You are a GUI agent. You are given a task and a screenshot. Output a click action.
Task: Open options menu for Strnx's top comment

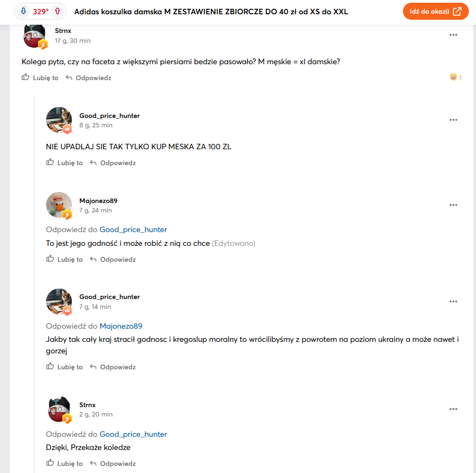coord(453,35)
